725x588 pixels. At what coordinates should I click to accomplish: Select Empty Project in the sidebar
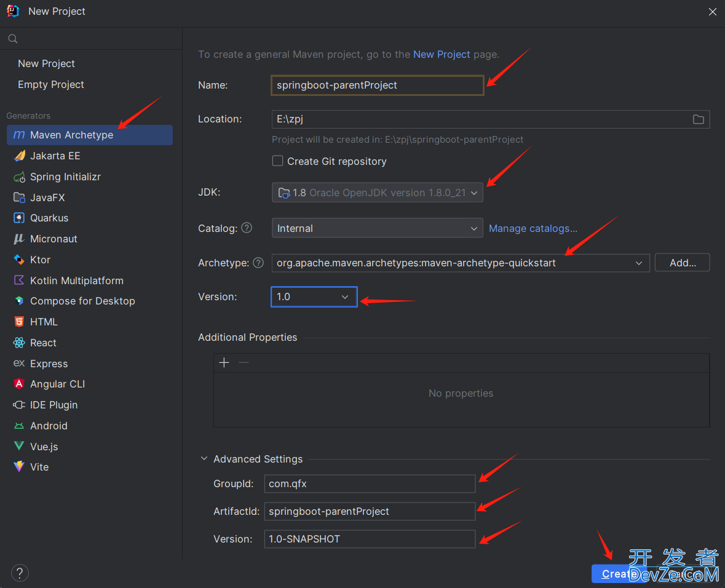click(x=51, y=84)
